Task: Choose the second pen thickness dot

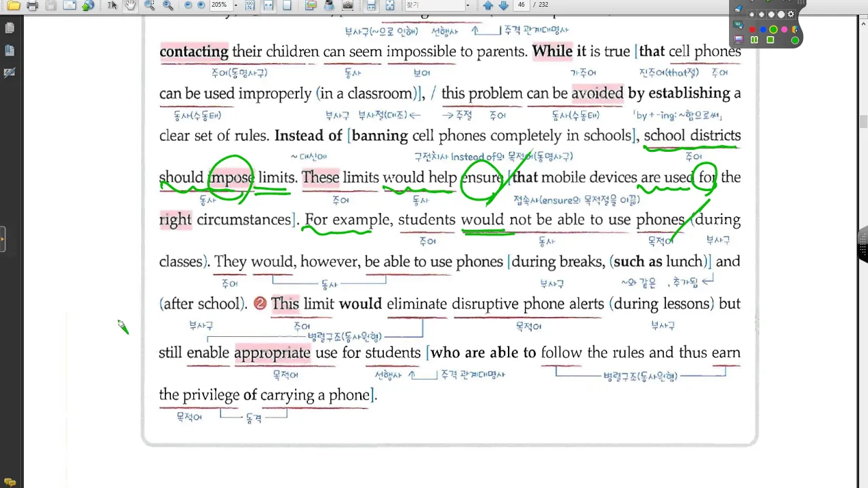Action: pyautogui.click(x=762, y=14)
